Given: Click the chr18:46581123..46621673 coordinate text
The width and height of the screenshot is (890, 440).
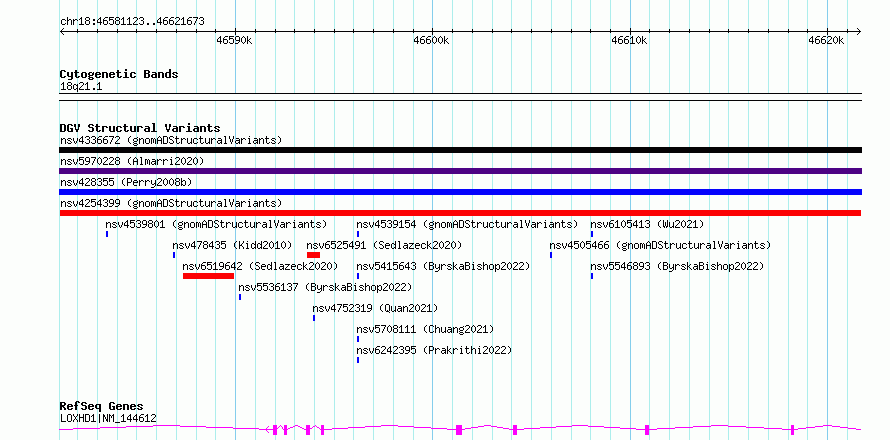Looking at the screenshot, I should coord(132,22).
